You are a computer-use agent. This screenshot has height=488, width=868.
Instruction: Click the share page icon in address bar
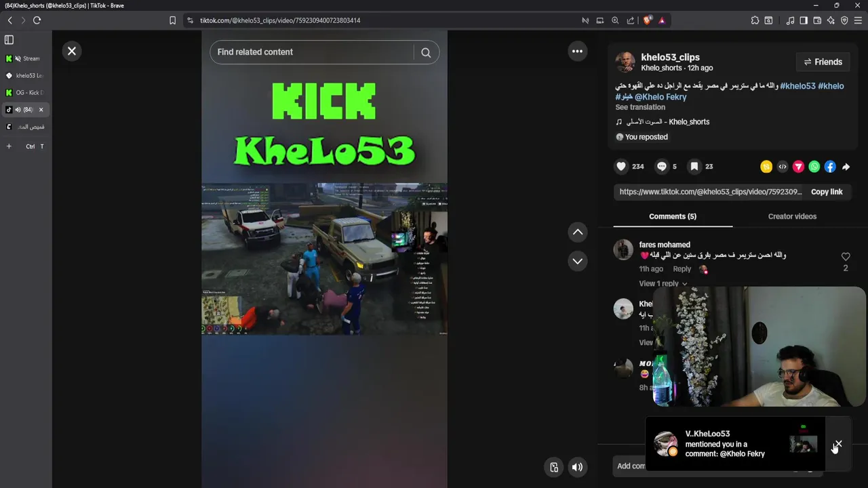[631, 20]
